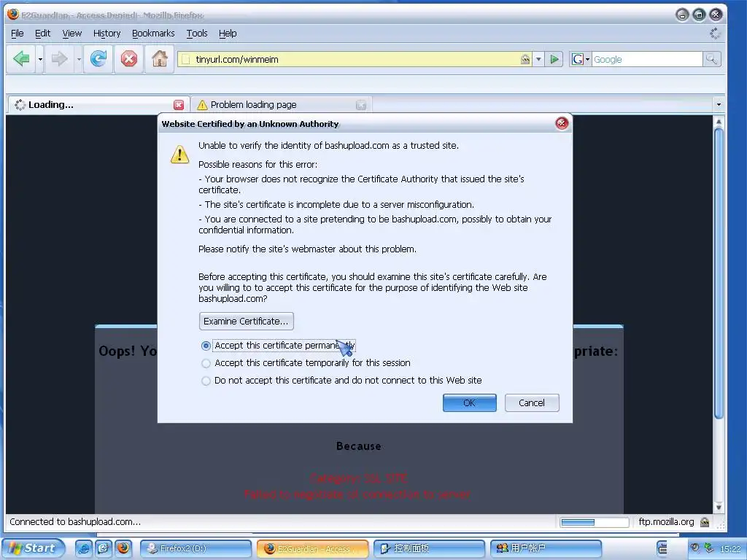
Task: Click the lock icon in address bar
Action: pos(525,60)
